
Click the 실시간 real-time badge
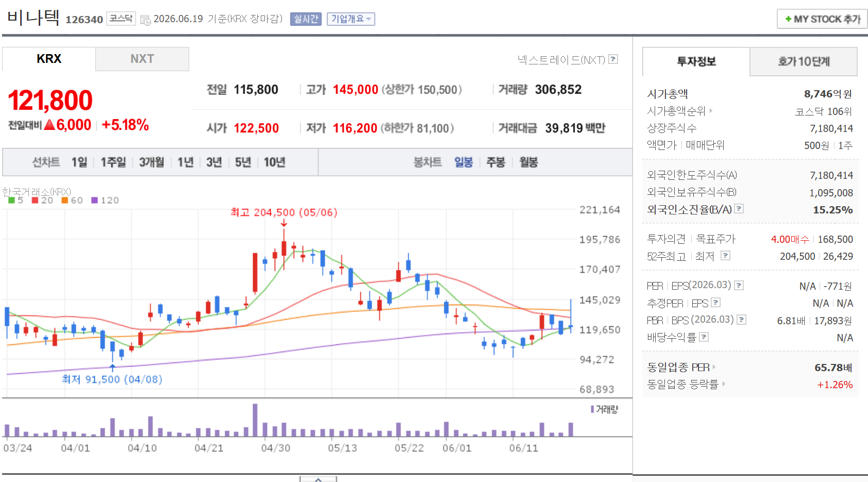click(x=306, y=19)
